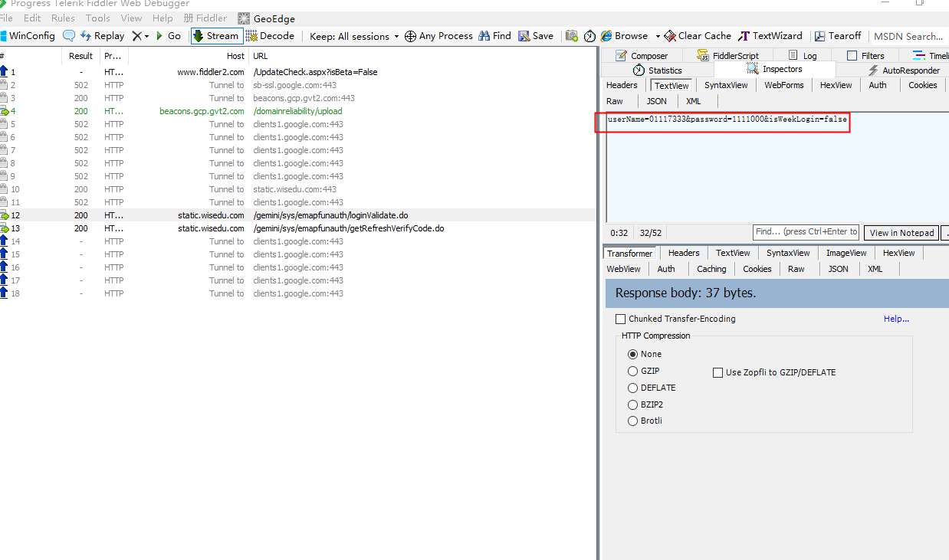
Task: Select the request HexView tab
Action: click(836, 85)
